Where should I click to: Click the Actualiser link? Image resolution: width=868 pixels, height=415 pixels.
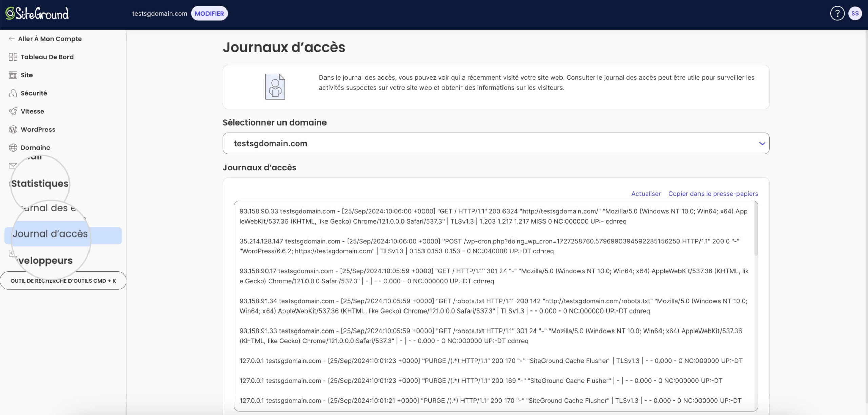(x=646, y=194)
